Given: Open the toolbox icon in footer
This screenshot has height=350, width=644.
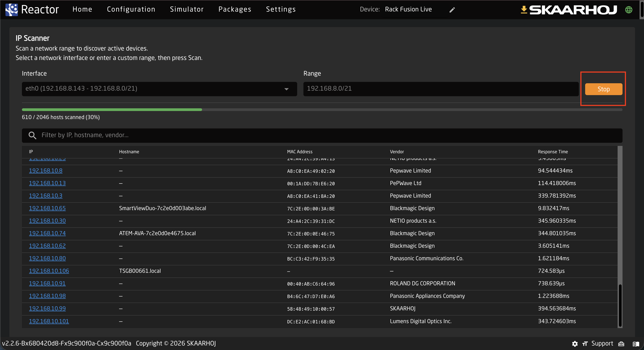Looking at the screenshot, I should click(621, 344).
